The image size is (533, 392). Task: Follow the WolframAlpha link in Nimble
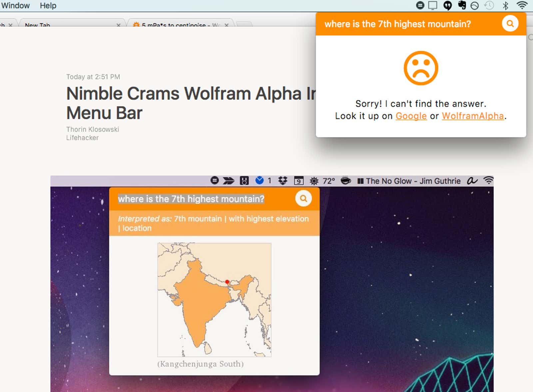click(x=473, y=116)
